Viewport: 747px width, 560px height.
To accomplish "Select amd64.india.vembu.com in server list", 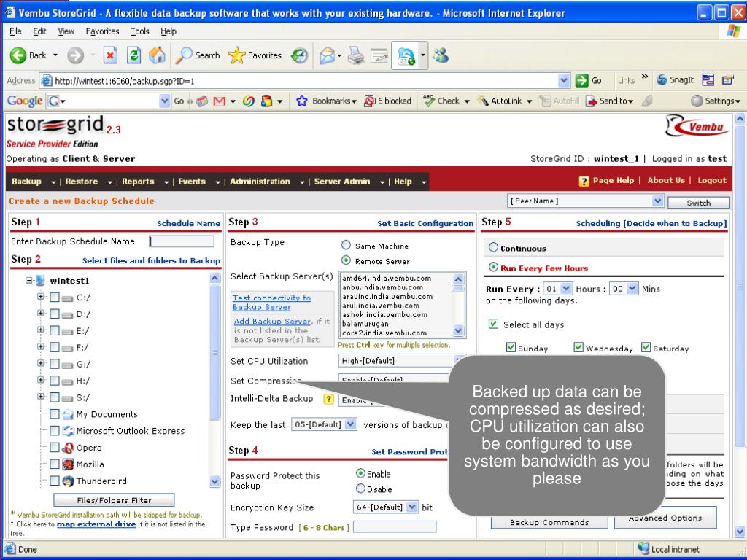I will pyautogui.click(x=387, y=278).
